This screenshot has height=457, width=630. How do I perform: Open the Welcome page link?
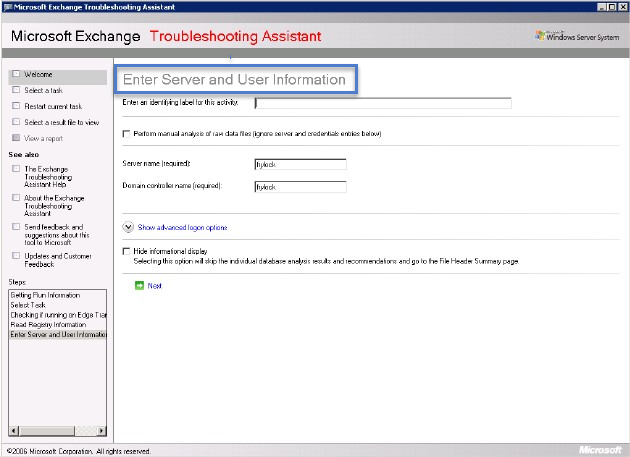(38, 74)
